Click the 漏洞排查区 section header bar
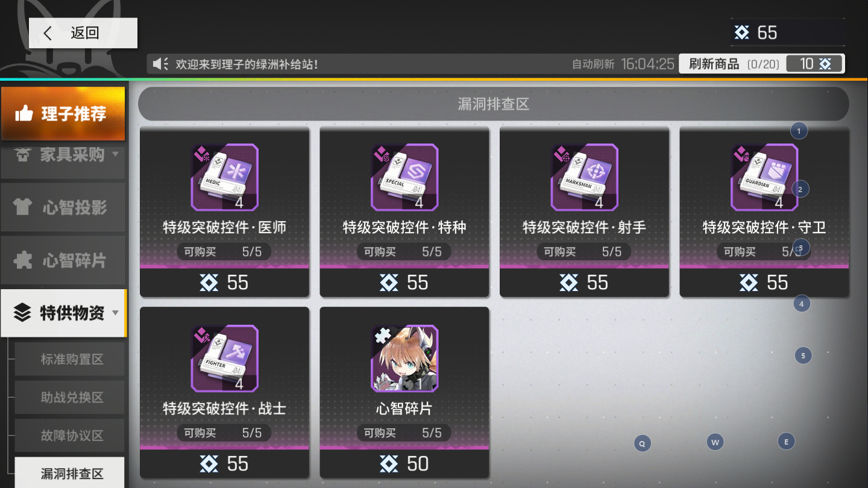Screen dimensions: 868x488 click(494, 104)
